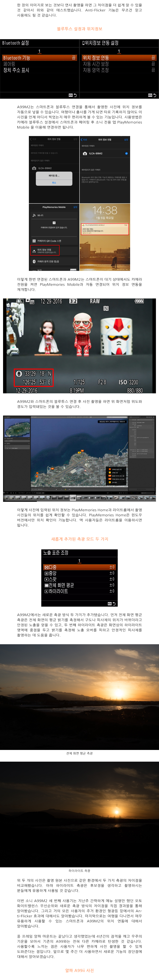
Task: Toggle the blue checkmark beside ILCA-99M2
Action: [126, 153]
